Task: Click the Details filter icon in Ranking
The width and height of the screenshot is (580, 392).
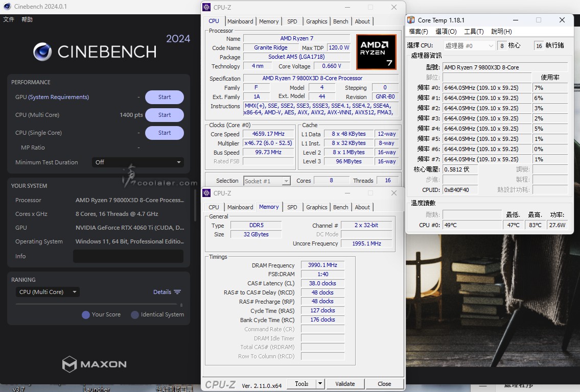Action: [x=177, y=292]
